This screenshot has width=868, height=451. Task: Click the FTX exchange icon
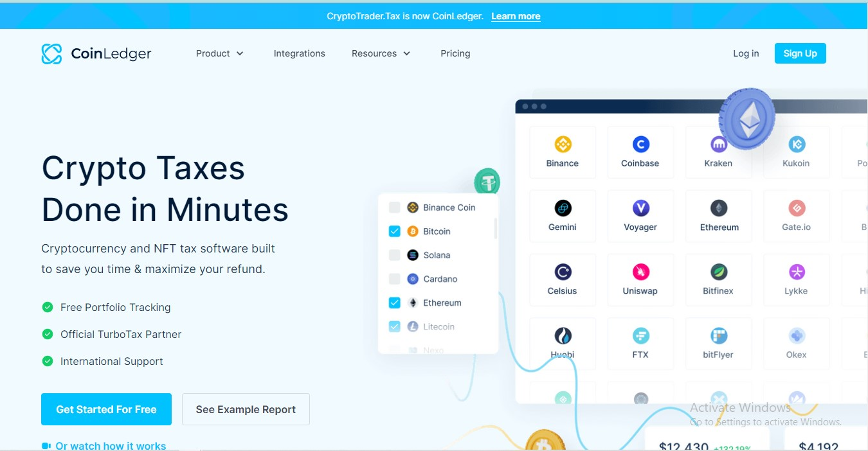[x=640, y=335]
